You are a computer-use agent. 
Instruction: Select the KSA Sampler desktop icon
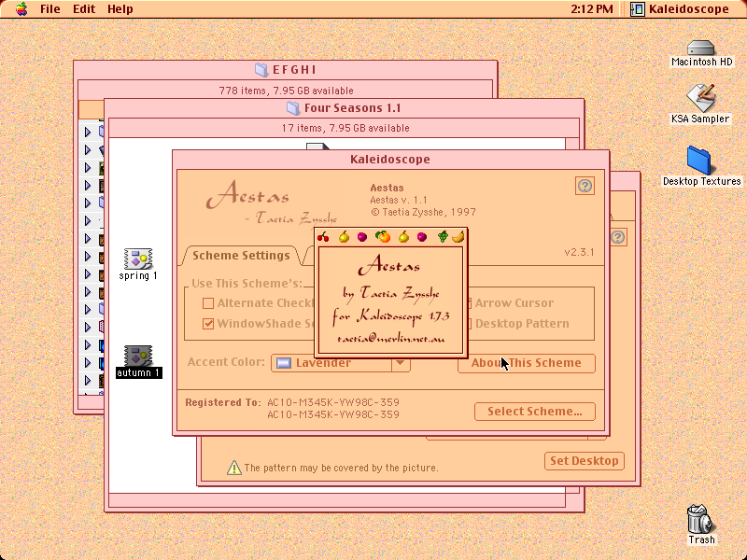(701, 98)
